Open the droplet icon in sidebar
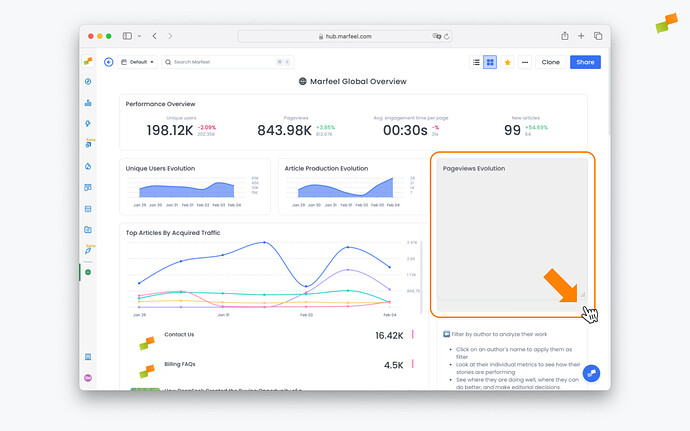 tap(88, 166)
